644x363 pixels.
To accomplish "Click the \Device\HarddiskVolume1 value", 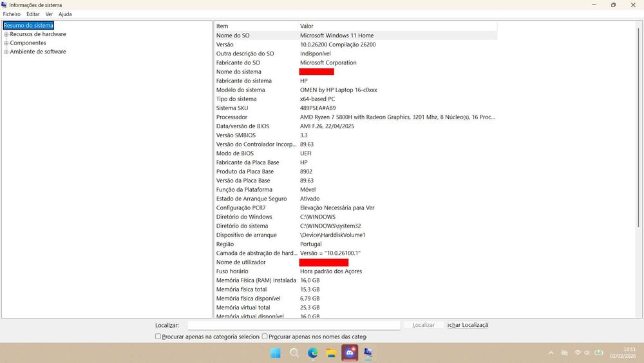I will 333,235.
